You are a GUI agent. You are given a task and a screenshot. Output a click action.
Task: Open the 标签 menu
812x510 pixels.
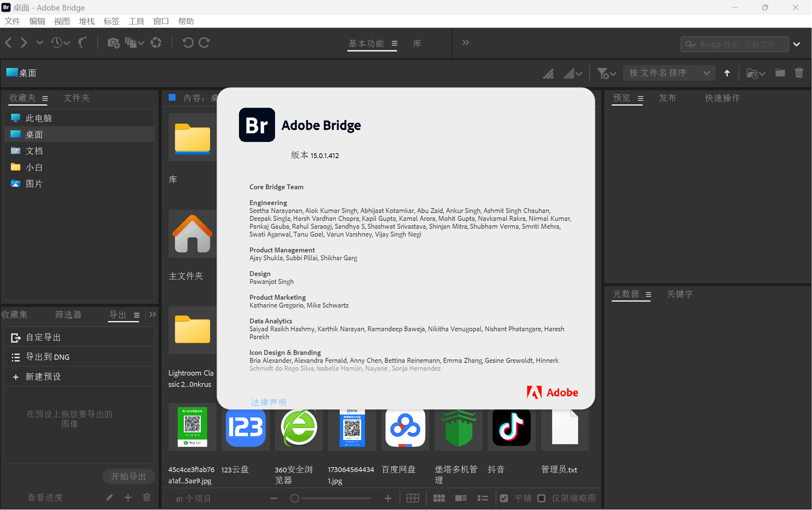pyautogui.click(x=112, y=21)
